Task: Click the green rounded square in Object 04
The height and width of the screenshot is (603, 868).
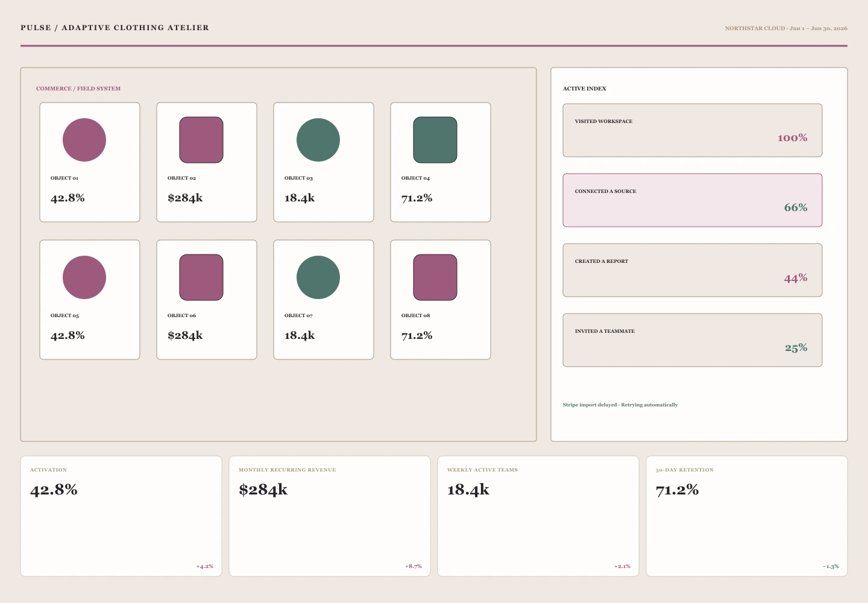Action: [435, 140]
